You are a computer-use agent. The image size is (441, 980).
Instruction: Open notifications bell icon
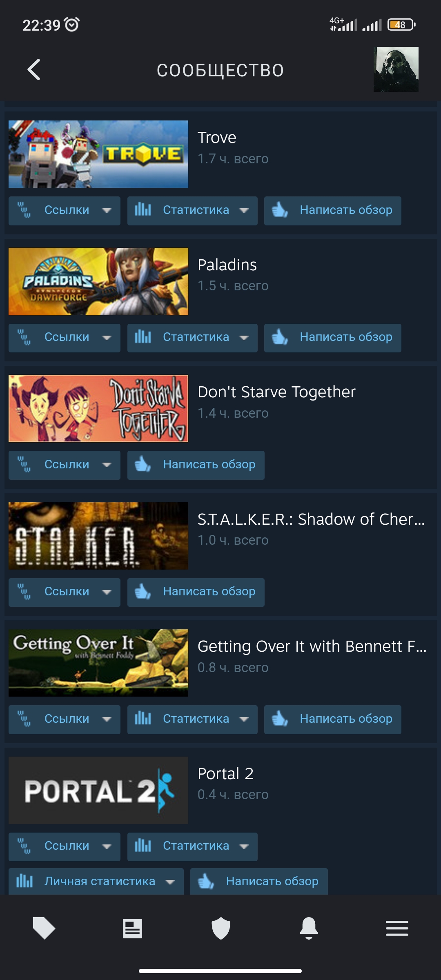pyautogui.click(x=309, y=928)
